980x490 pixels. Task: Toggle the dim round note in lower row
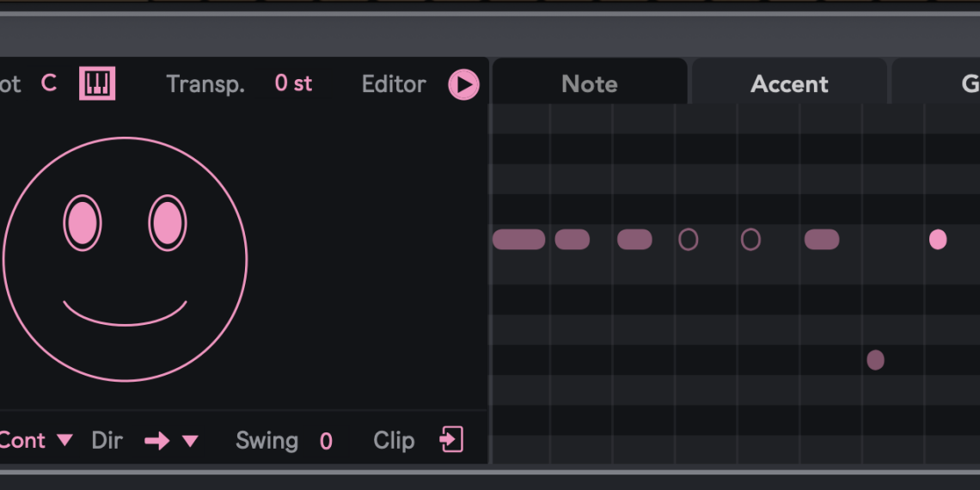(875, 360)
